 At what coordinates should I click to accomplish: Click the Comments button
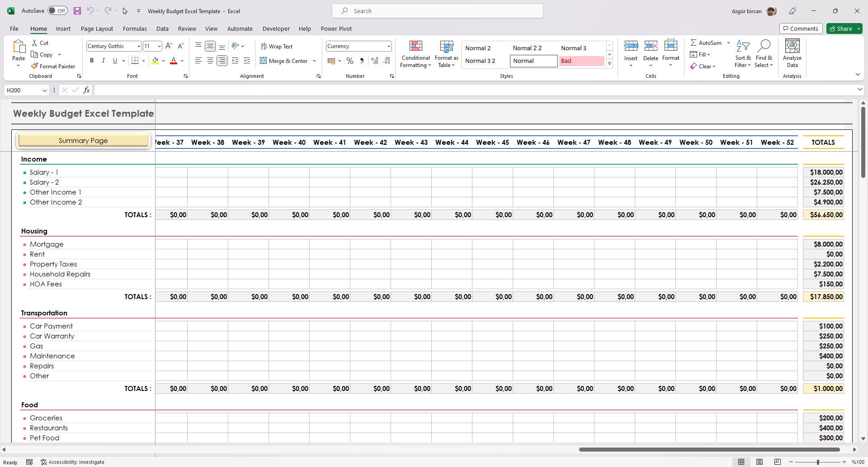click(x=801, y=29)
